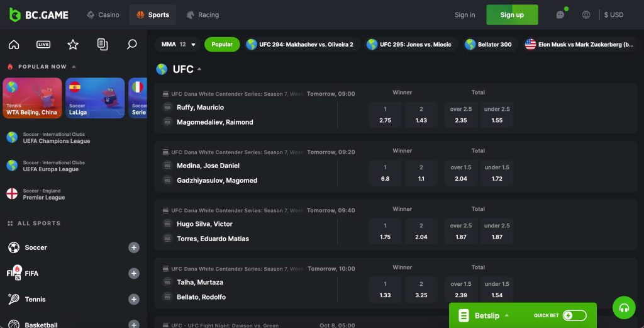Image resolution: width=644 pixels, height=328 pixels.
Task: Add Tennis with the plus icon
Action: (133, 299)
